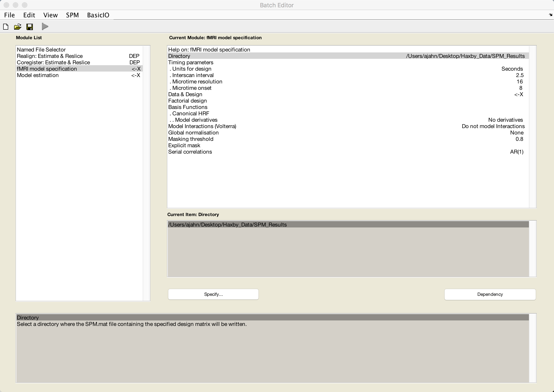Image resolution: width=554 pixels, height=392 pixels.
Task: Click the Specify... button
Action: point(213,294)
